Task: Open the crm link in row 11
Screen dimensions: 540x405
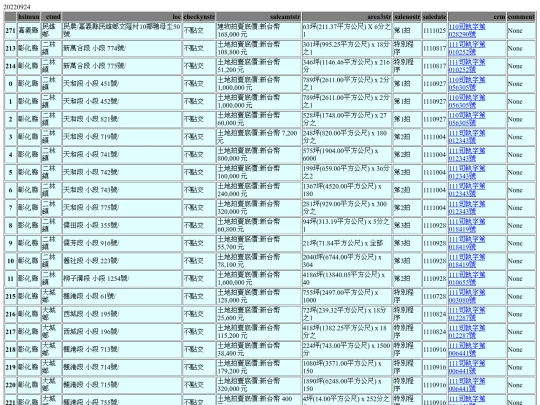Action: 467,279
